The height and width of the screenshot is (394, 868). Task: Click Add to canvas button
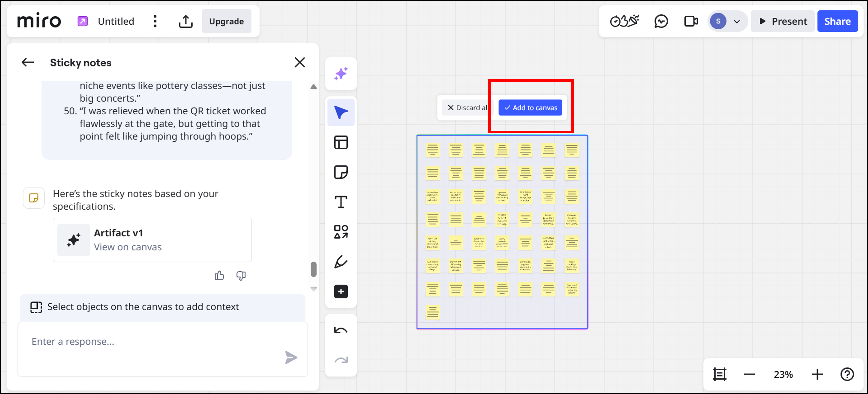[x=530, y=107]
